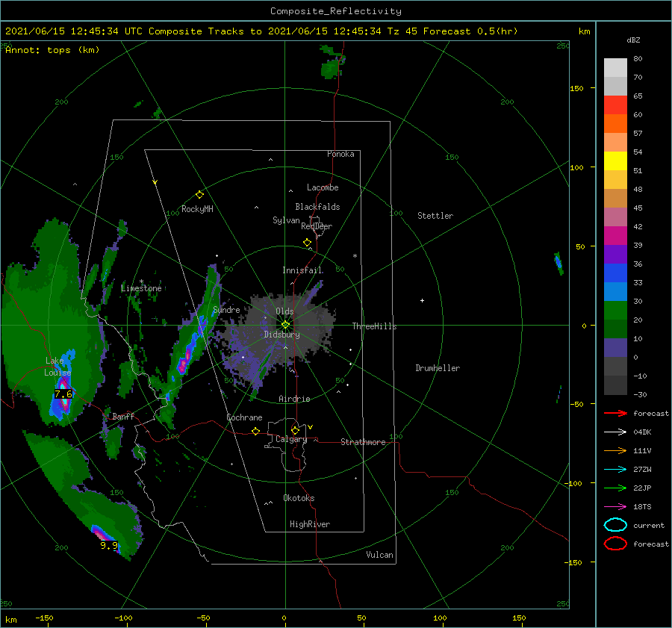Image resolution: width=672 pixels, height=628 pixels.
Task: Click the Blackfalds town label
Action: pos(317,207)
